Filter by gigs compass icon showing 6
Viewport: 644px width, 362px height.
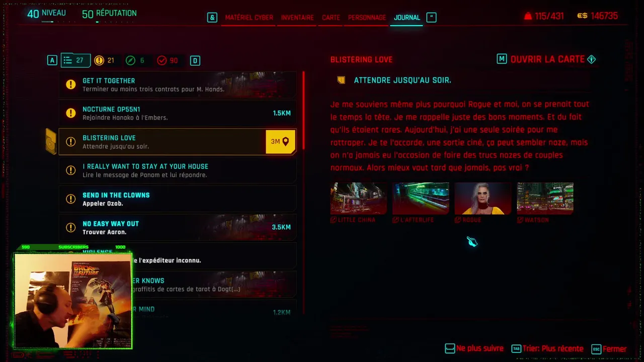(130, 60)
